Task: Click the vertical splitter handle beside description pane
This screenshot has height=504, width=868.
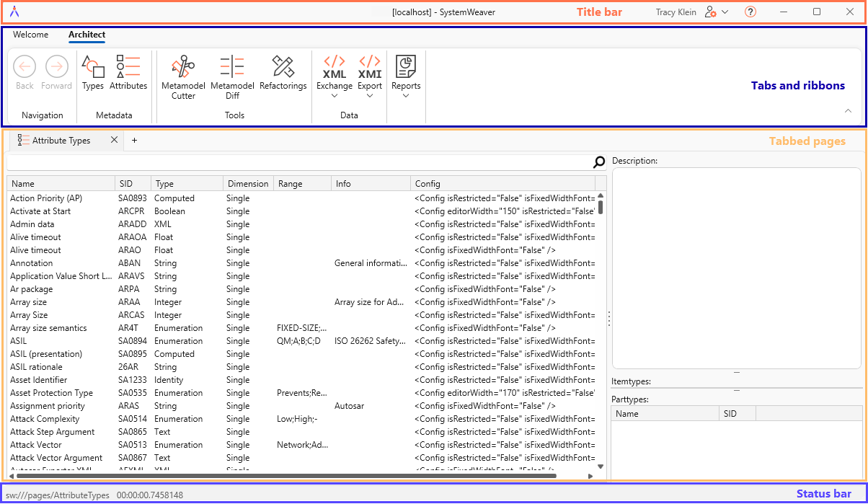Action: tap(609, 318)
